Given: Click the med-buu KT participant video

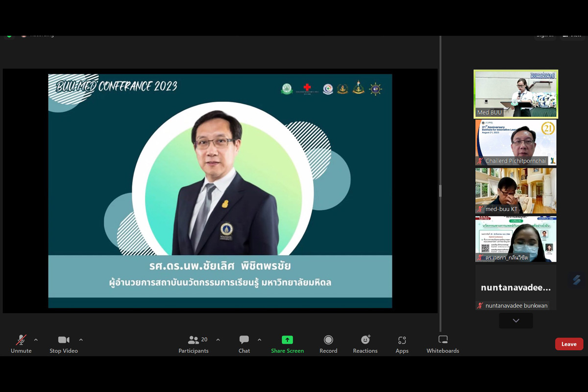Looking at the screenshot, I should 515,190.
